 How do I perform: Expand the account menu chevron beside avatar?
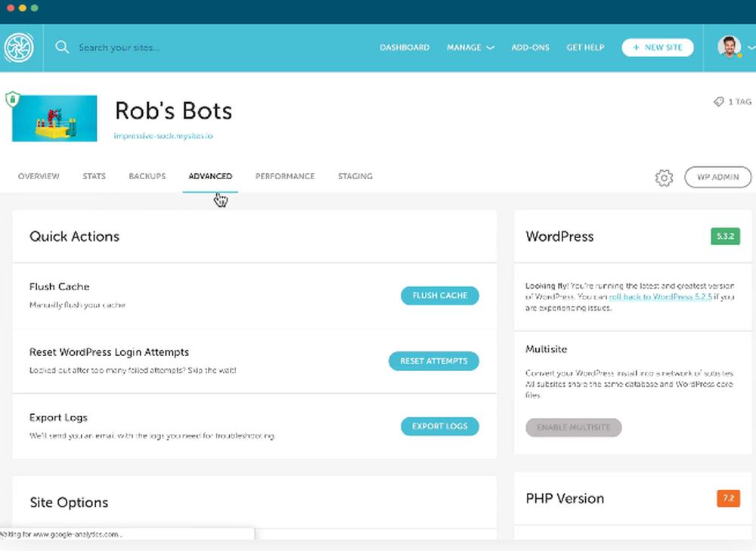(751, 48)
